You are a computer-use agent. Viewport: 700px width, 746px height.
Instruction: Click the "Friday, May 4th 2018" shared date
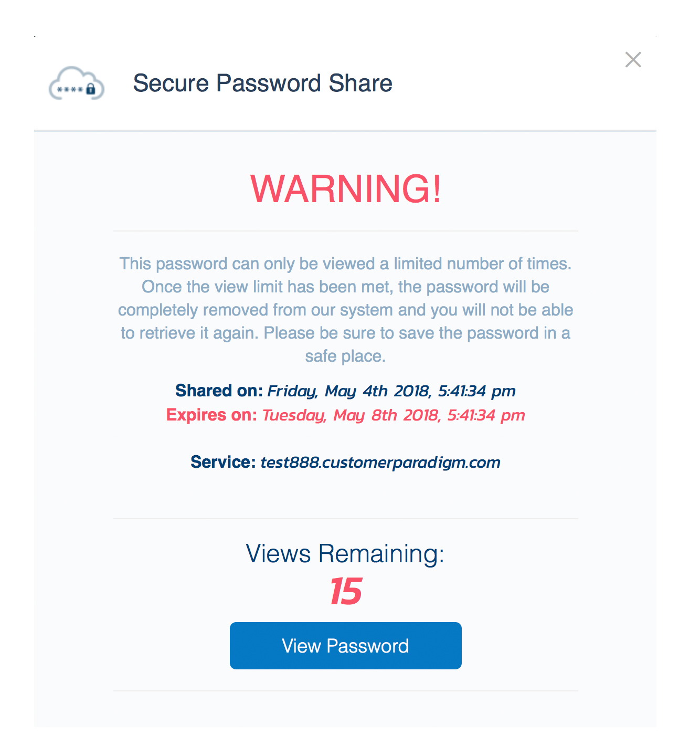(x=349, y=391)
